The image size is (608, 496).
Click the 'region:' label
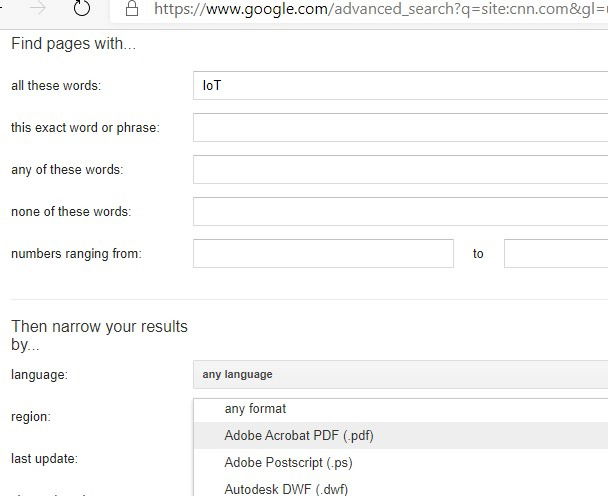(x=30, y=416)
